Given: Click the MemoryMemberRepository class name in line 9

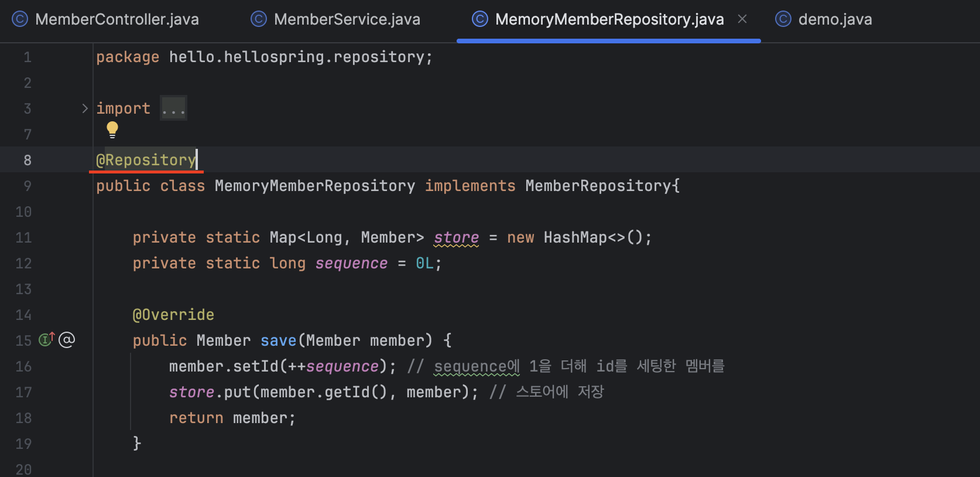Looking at the screenshot, I should [315, 186].
